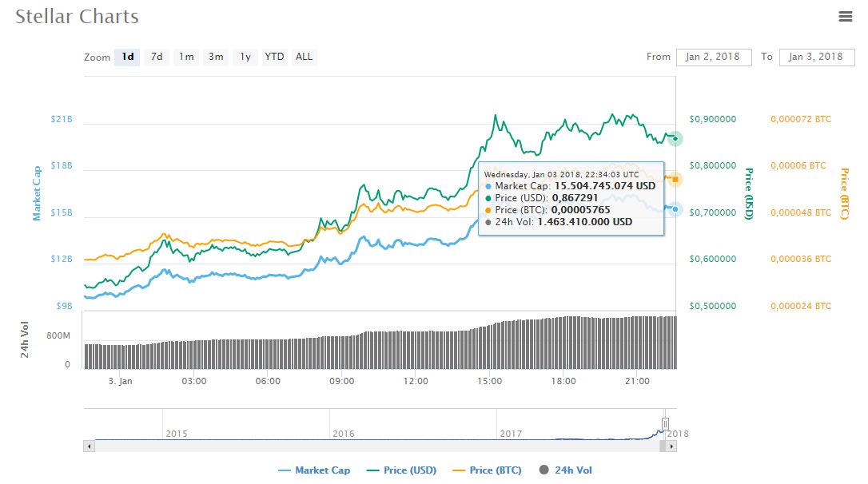Select the 7d zoom range

point(157,57)
